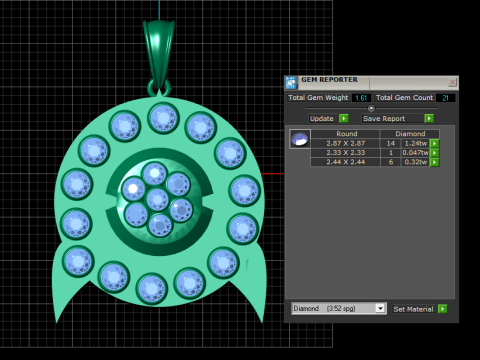Click the Update button label
This screenshot has height=360, width=480.
point(322,119)
